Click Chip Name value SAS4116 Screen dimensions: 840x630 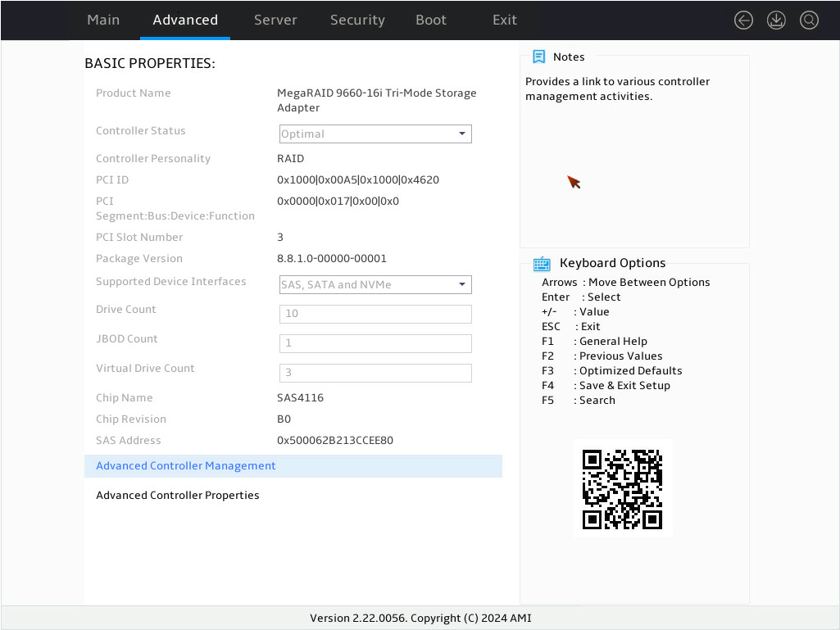pyautogui.click(x=300, y=398)
